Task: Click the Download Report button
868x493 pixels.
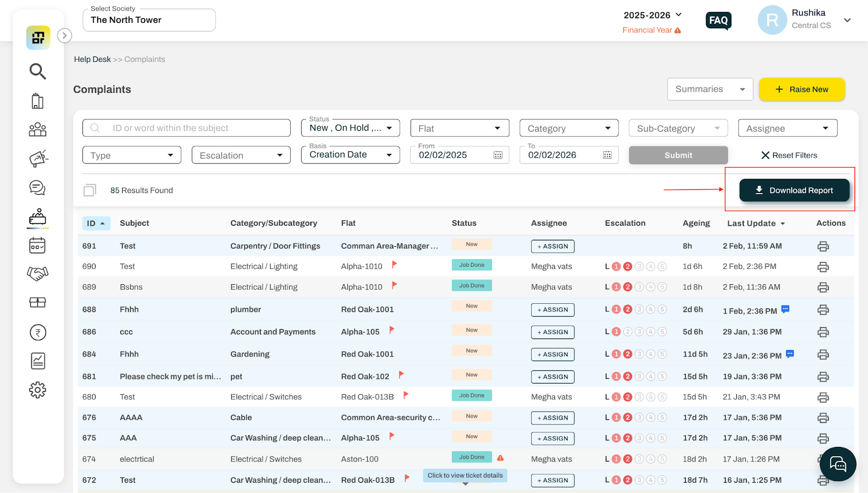Action: [794, 190]
